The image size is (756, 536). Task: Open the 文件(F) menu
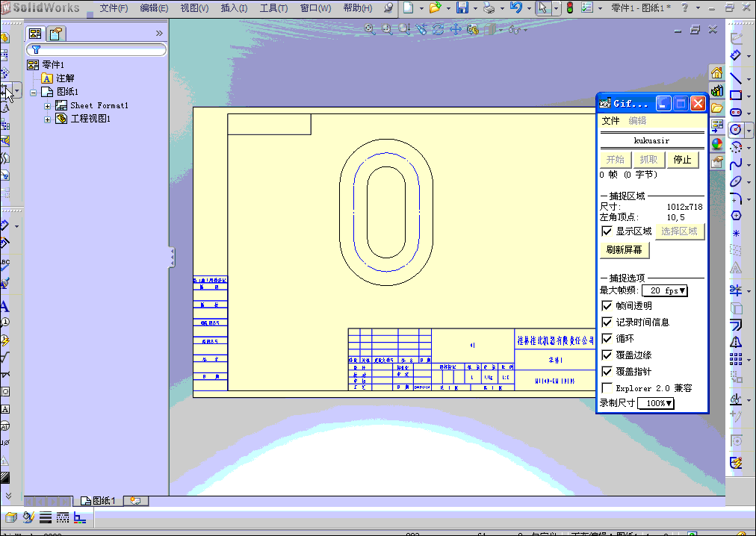click(114, 8)
